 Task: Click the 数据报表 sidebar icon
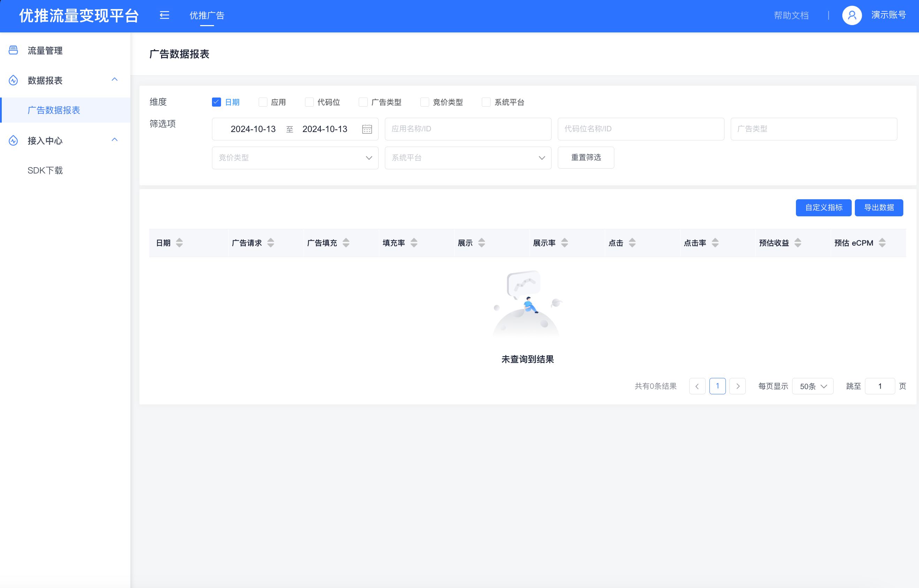coord(13,80)
